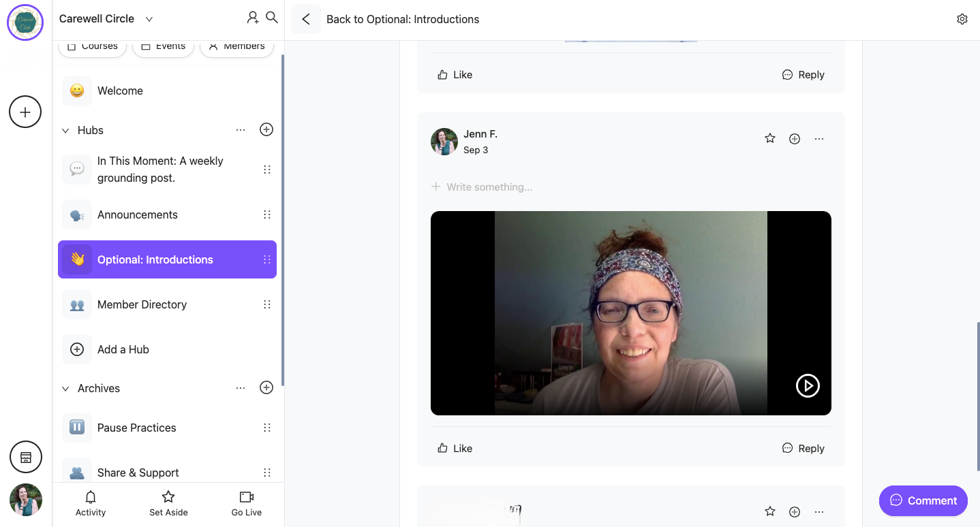Viewport: 980px width, 527px height.
Task: Click the Write something text field
Action: [x=489, y=187]
